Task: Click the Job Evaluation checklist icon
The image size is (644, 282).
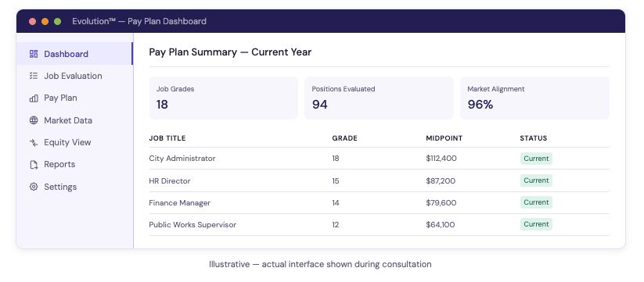Action: [x=34, y=76]
